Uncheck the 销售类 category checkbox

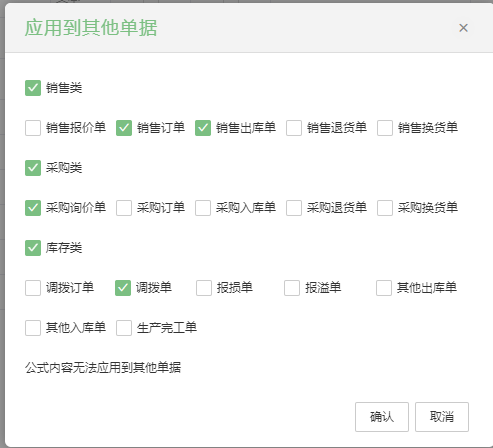(33, 88)
